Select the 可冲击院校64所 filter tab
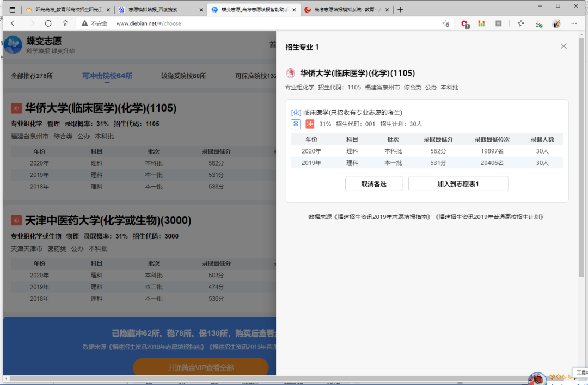 [x=108, y=76]
